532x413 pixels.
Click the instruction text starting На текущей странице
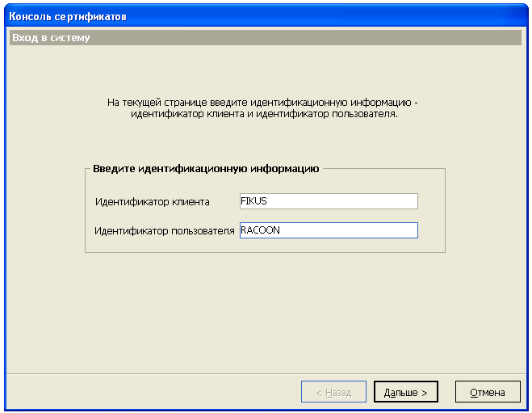point(262,108)
